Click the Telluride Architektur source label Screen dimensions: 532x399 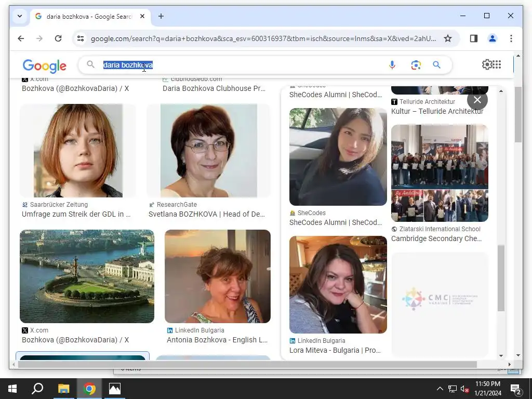[x=423, y=102]
